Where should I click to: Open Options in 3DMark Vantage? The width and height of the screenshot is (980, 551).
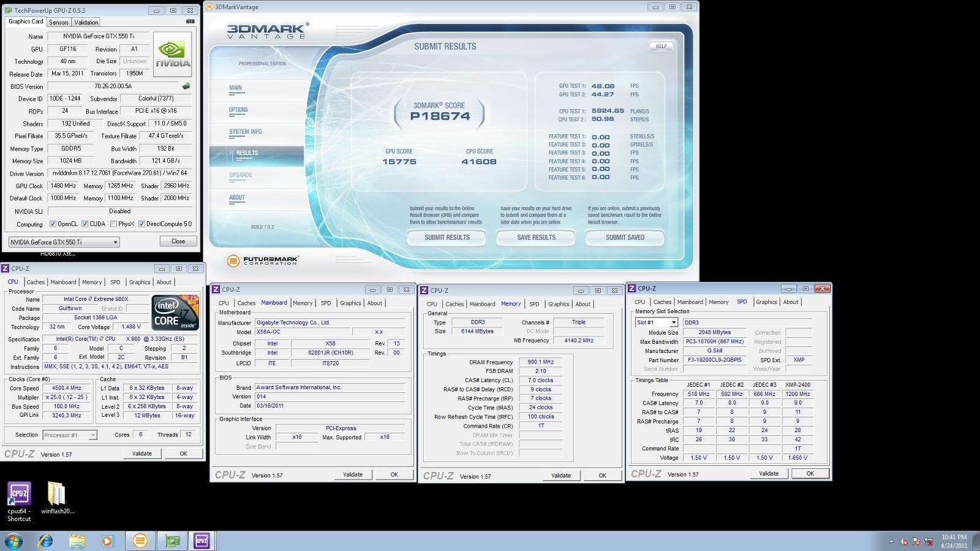pyautogui.click(x=238, y=110)
